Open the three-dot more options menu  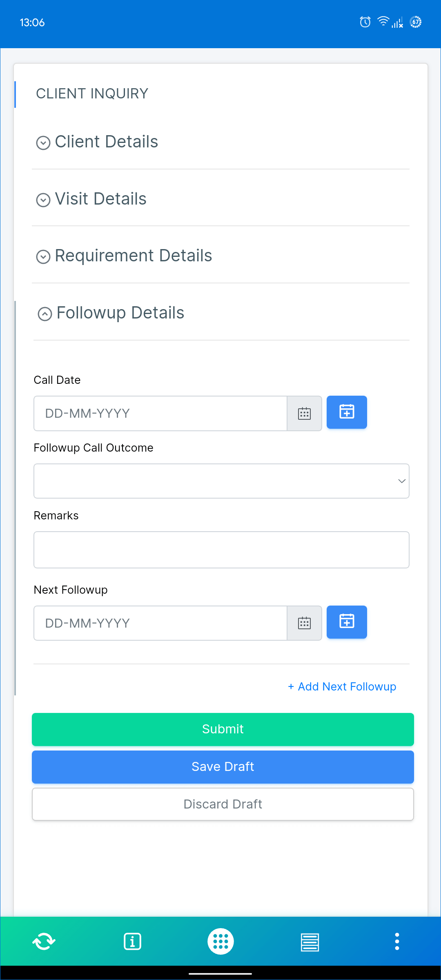coord(397,942)
